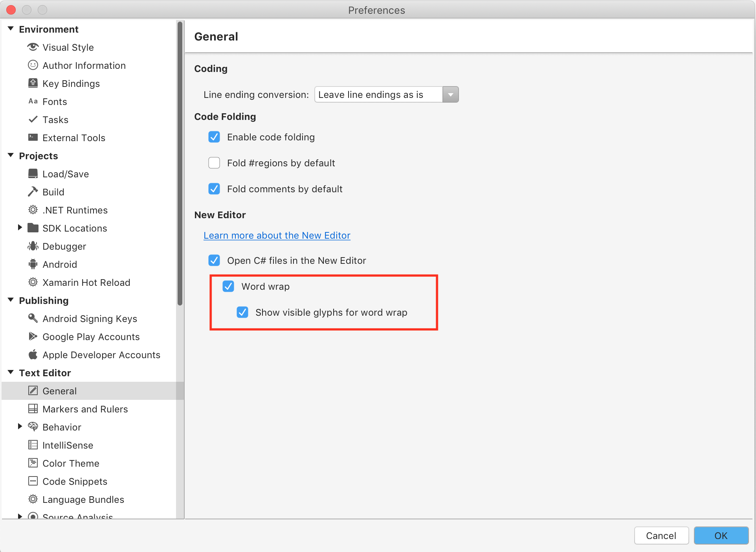Enable Fold #regions by default

click(x=214, y=163)
